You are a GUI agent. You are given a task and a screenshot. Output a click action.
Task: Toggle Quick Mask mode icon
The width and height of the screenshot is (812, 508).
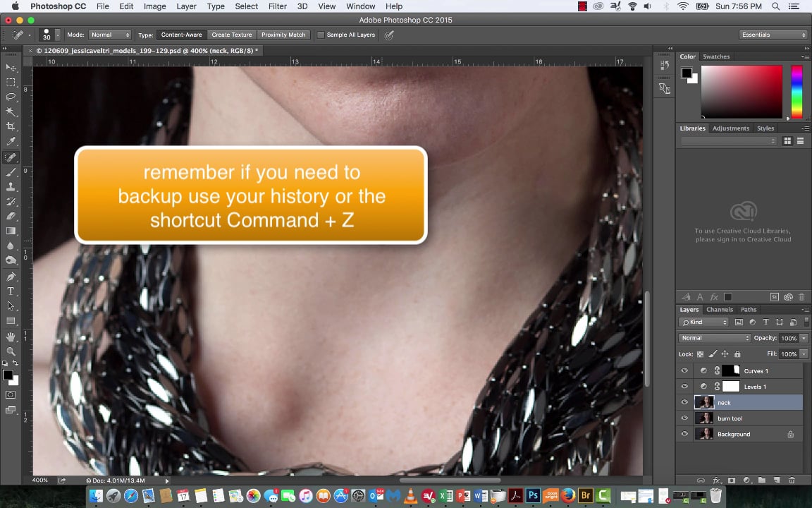[11, 395]
